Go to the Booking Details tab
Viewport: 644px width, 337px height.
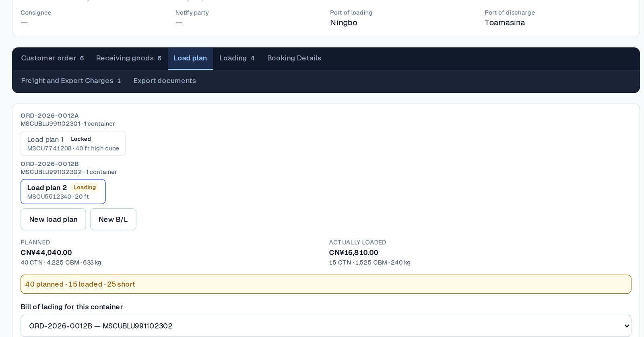(x=294, y=58)
